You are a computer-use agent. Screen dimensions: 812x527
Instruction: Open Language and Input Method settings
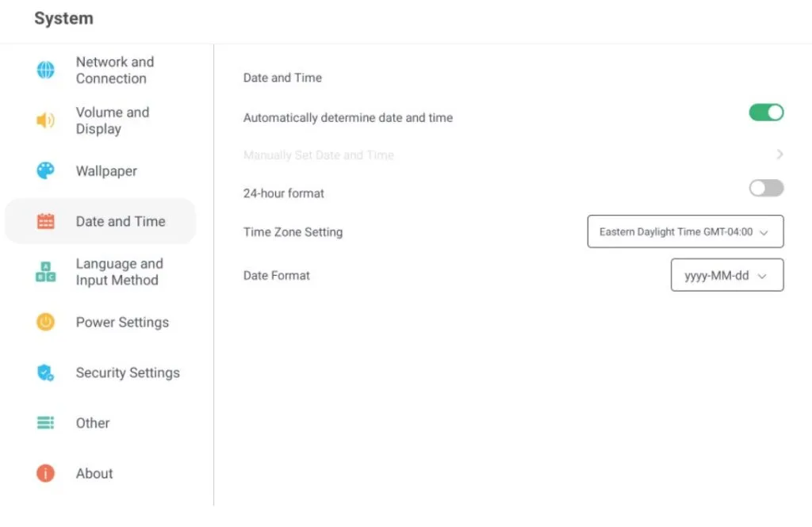[x=101, y=271]
